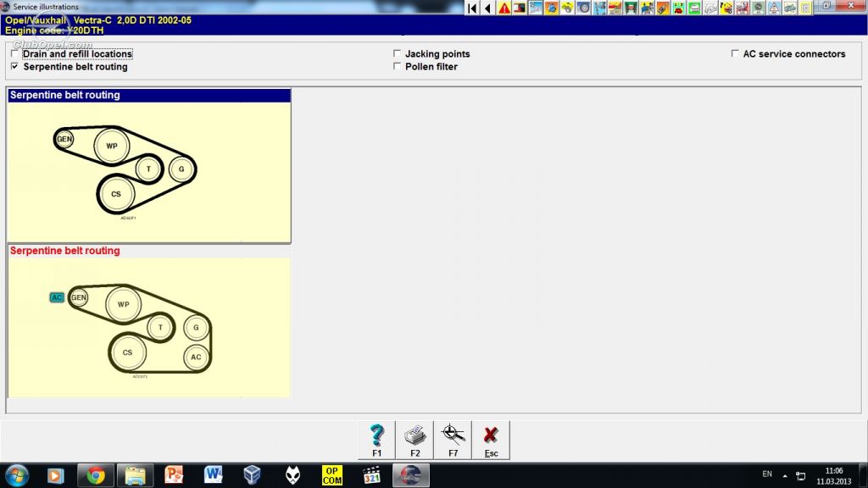The height and width of the screenshot is (488, 868).
Task: Open help with the F1 question mark button
Action: pos(376,441)
